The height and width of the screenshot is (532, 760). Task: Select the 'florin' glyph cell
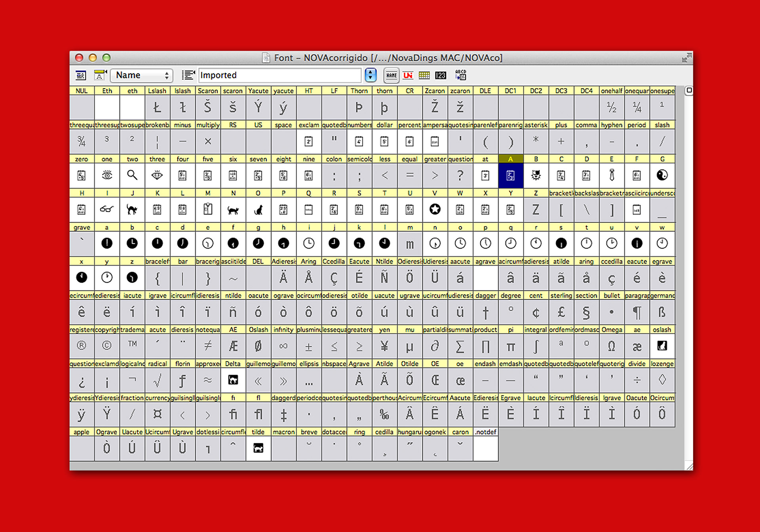[182, 380]
